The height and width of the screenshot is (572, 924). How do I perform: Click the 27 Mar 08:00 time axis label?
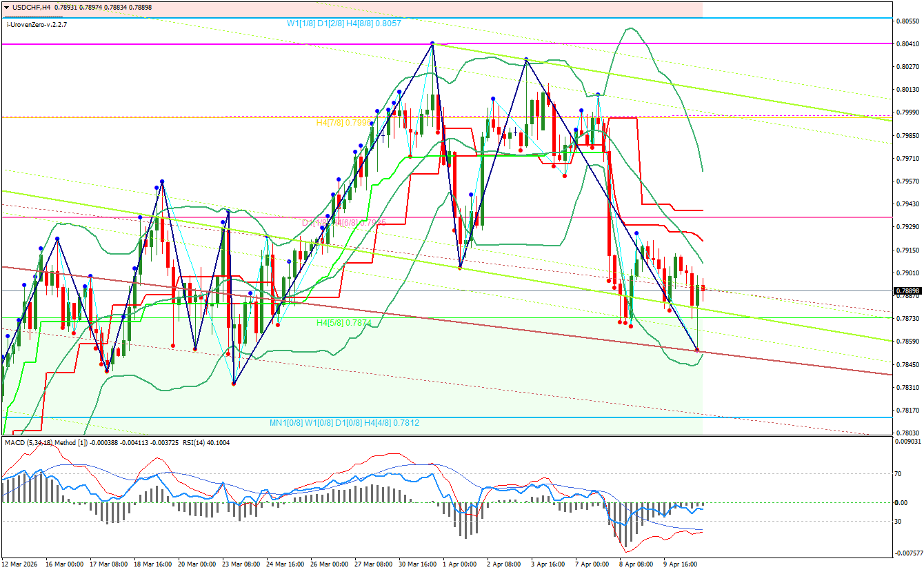372,564
